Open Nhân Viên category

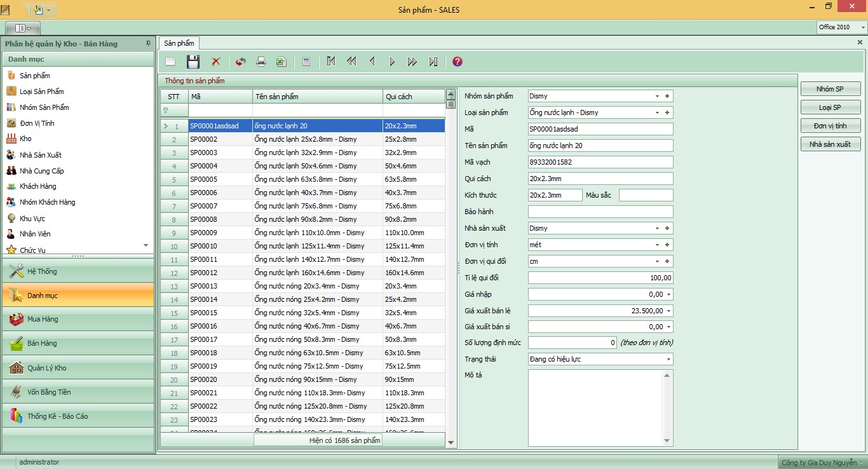(x=35, y=234)
